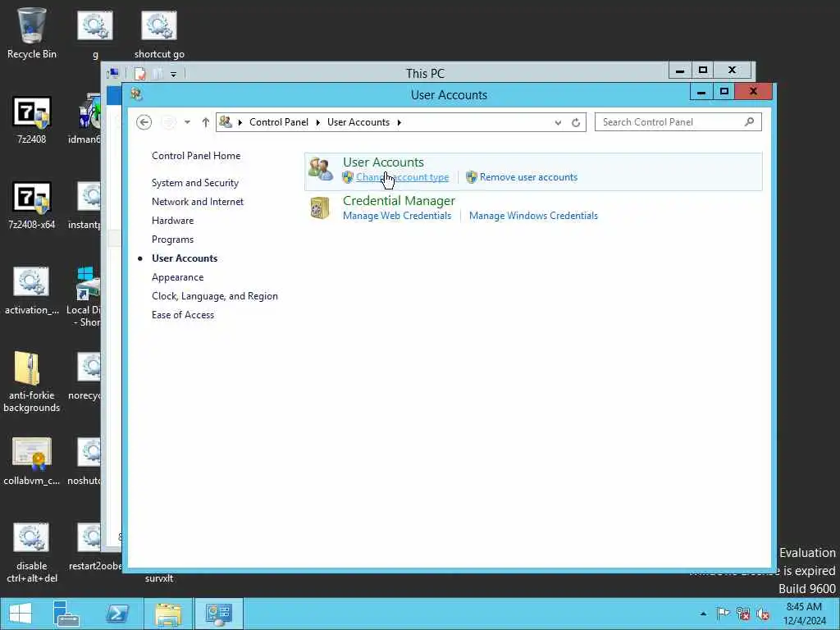Expand the arrow after Control Panel breadcrumb
Screen dimensions: 840x630
coord(317,122)
